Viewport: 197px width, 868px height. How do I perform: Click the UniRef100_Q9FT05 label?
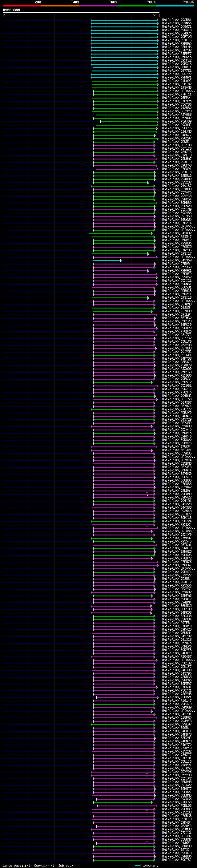(176, 37)
